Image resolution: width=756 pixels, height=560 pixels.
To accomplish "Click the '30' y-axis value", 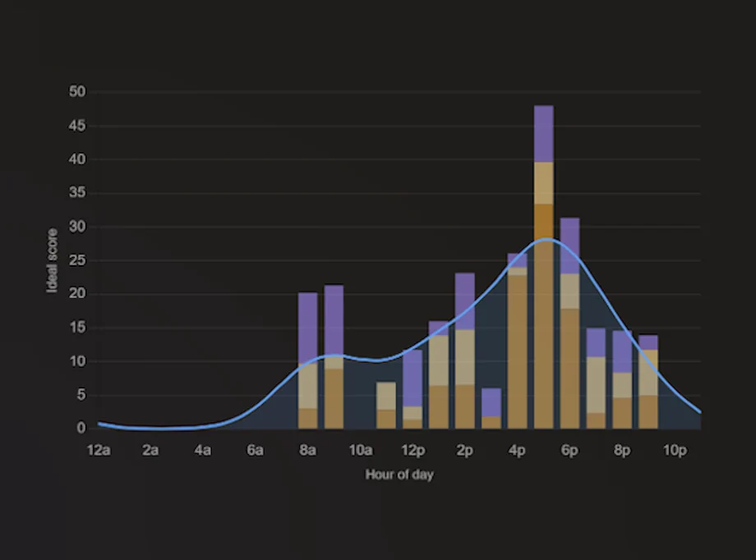I will click(77, 227).
